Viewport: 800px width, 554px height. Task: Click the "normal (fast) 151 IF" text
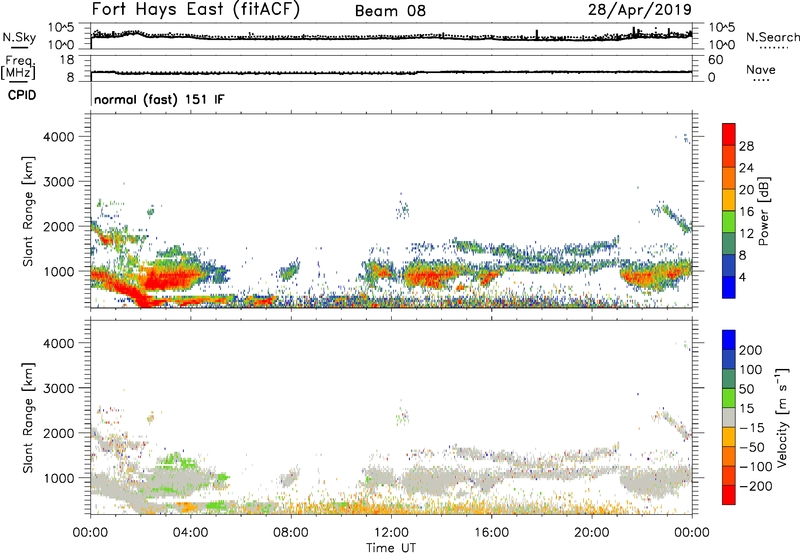point(159,99)
